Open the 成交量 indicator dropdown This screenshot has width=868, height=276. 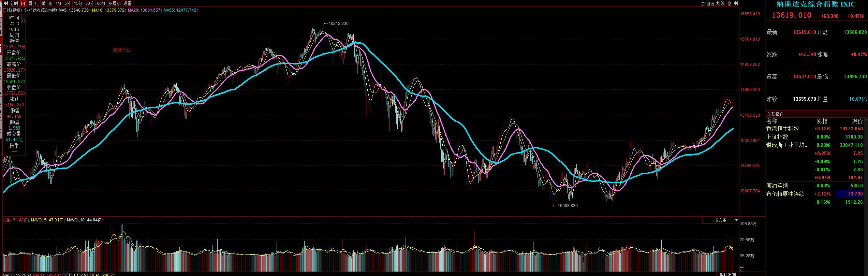coord(721,220)
